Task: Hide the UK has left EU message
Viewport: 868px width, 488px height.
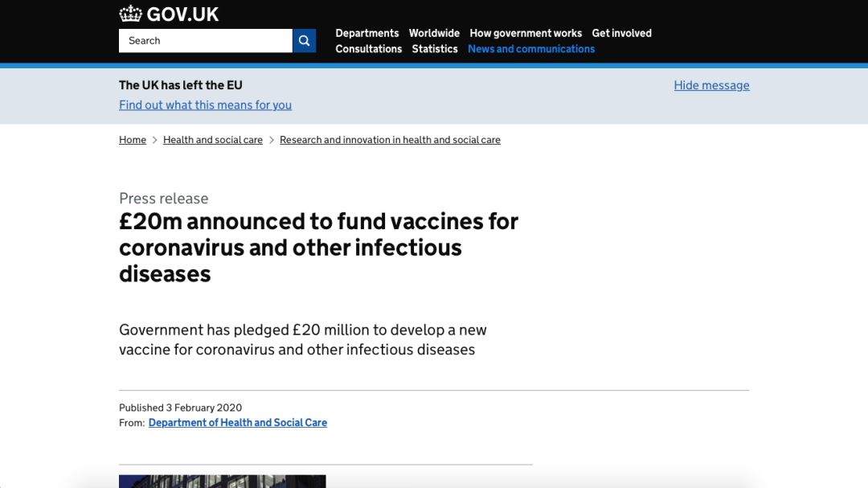Action: pyautogui.click(x=711, y=85)
